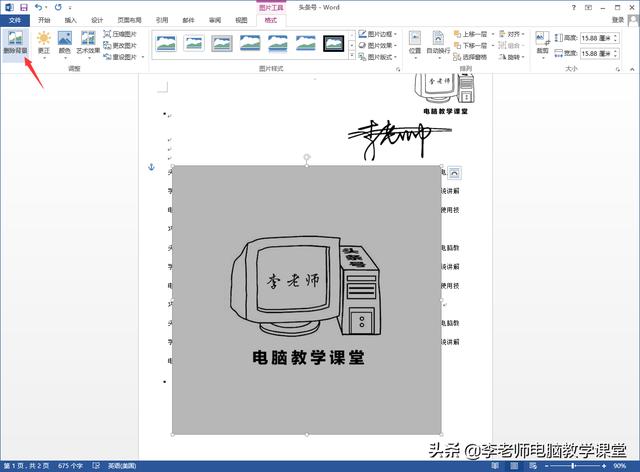Click the word count (675 个字) indicator
Image resolution: width=640 pixels, height=472 pixels.
[x=70, y=466]
